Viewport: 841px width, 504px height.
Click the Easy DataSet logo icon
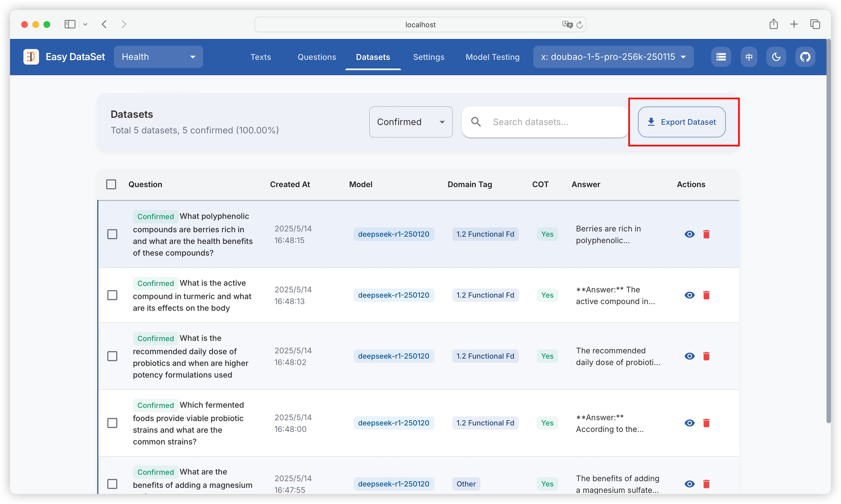[x=31, y=57]
